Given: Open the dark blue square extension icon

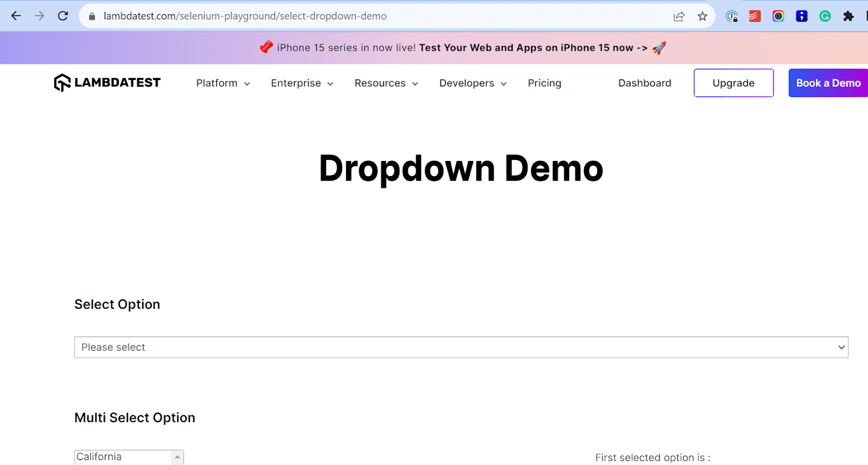Looking at the screenshot, I should 802,16.
